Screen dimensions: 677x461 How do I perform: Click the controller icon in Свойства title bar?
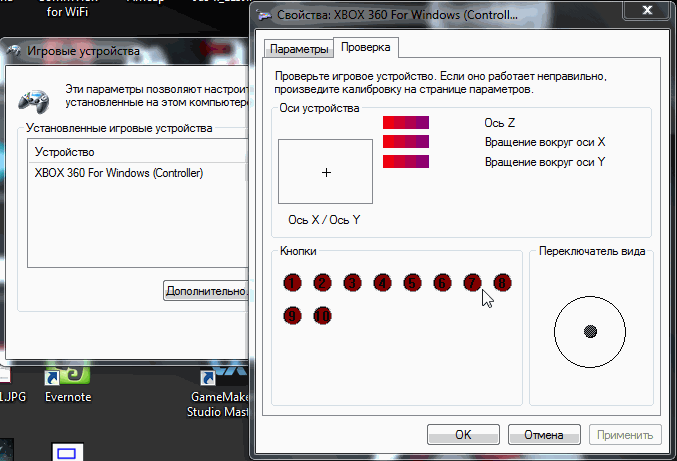coord(264,15)
